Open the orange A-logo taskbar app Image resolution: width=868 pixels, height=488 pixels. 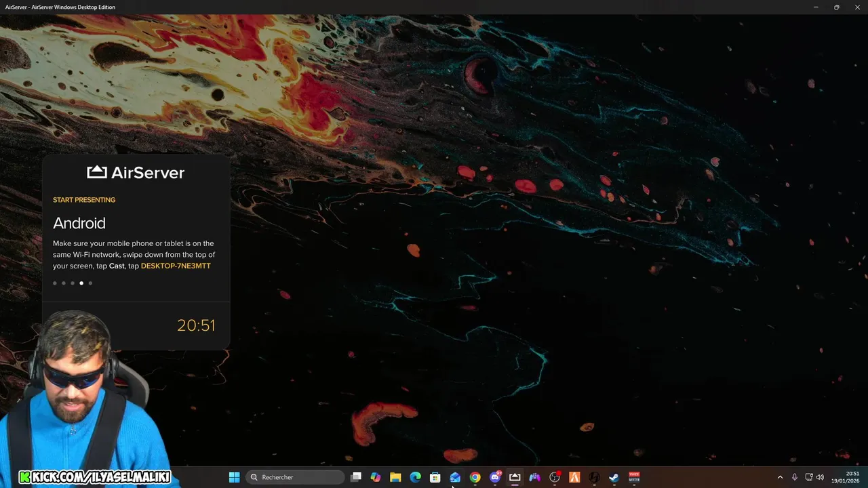coord(574,477)
